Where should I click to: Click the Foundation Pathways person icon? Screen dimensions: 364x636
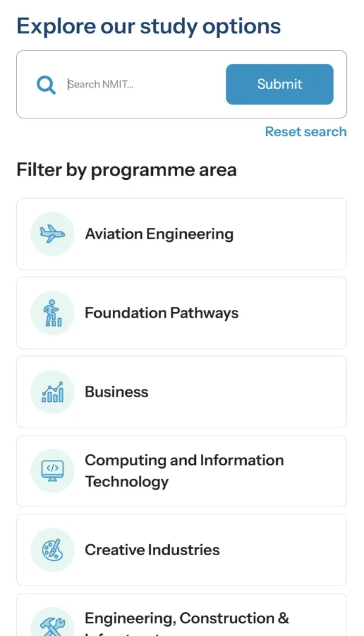[52, 313]
